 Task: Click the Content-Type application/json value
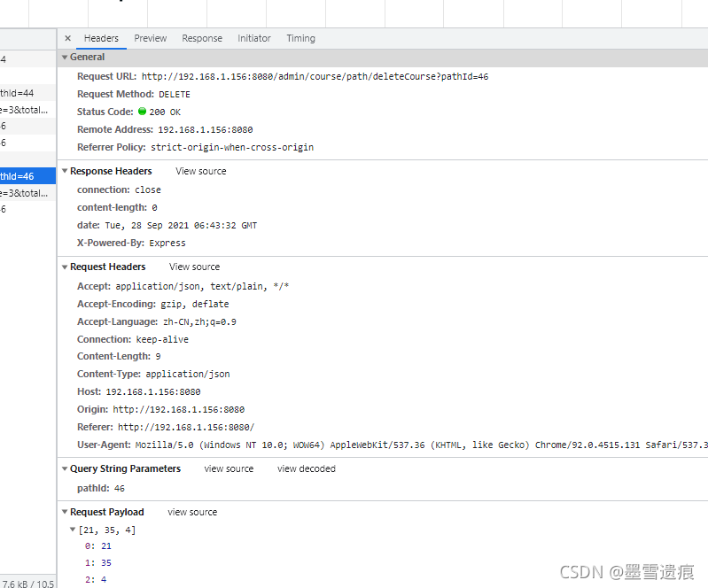pos(188,374)
